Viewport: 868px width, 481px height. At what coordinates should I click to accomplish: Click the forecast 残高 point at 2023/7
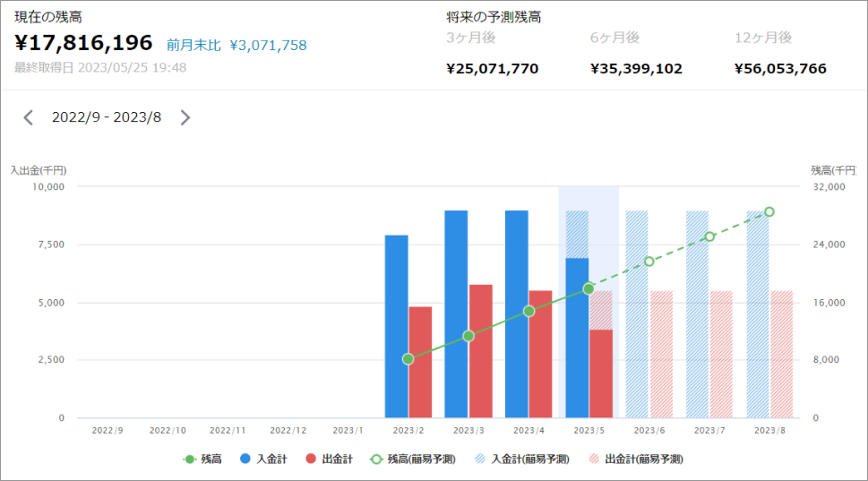click(x=709, y=236)
